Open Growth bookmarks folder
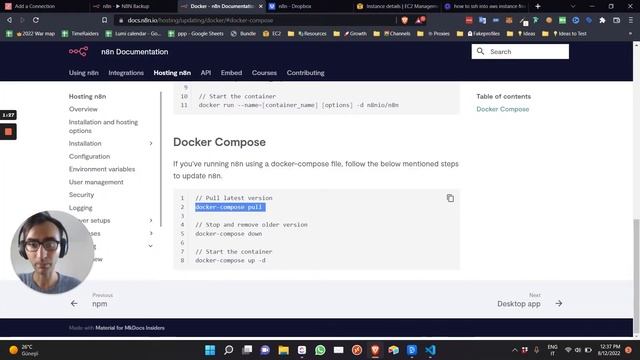640x360 pixels. [350, 33]
